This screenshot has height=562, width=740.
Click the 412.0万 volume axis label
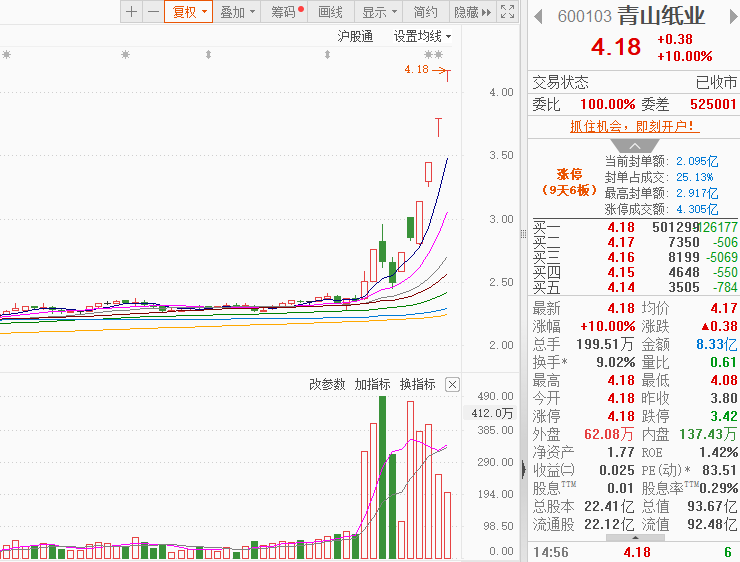(x=492, y=413)
